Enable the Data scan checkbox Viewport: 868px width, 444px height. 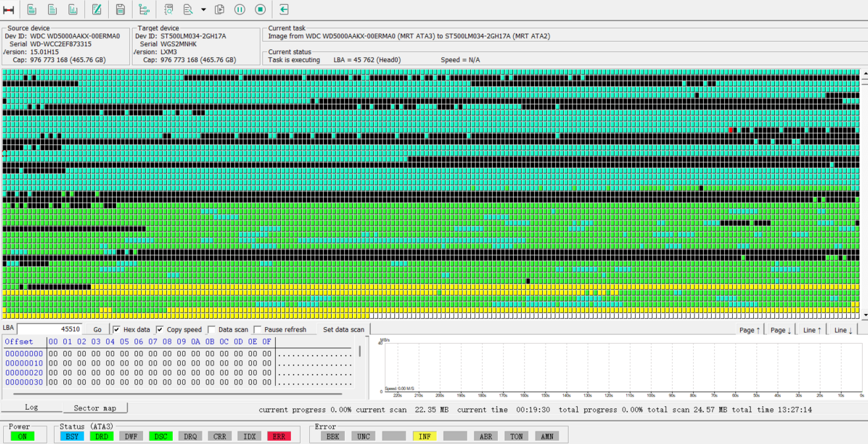click(212, 329)
